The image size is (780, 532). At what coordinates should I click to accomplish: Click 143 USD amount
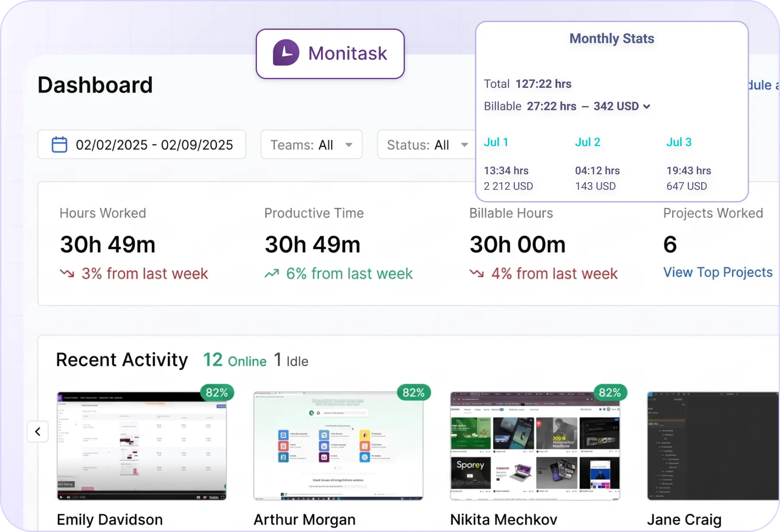(x=595, y=186)
